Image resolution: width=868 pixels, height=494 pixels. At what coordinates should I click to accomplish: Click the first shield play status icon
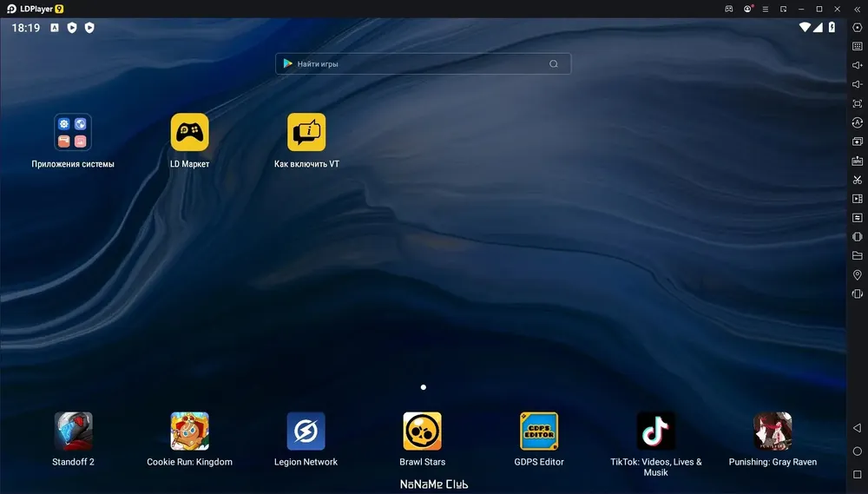pos(72,28)
